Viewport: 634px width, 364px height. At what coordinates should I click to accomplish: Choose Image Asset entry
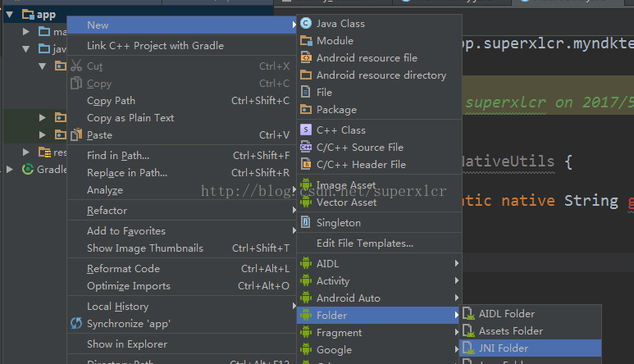(379, 185)
